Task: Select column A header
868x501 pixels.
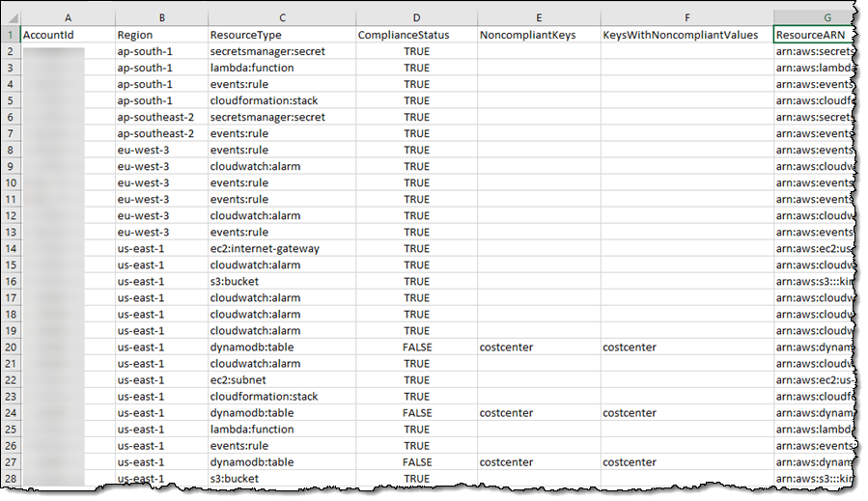Action: coord(66,17)
